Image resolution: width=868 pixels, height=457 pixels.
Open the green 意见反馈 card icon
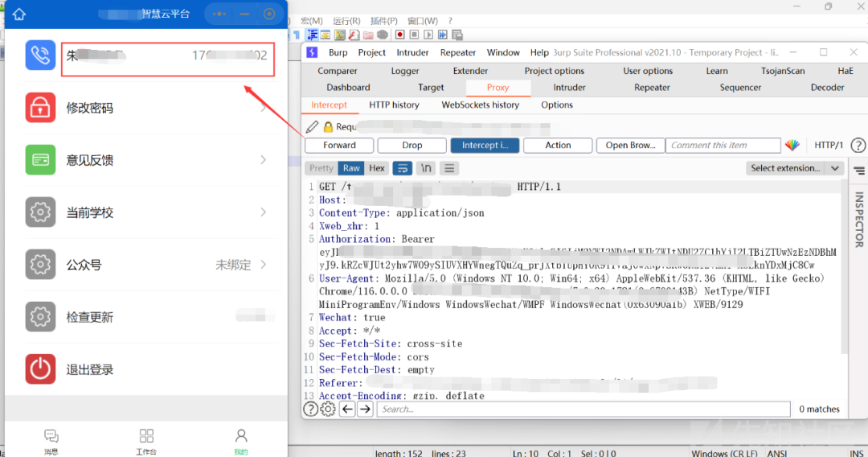click(40, 159)
